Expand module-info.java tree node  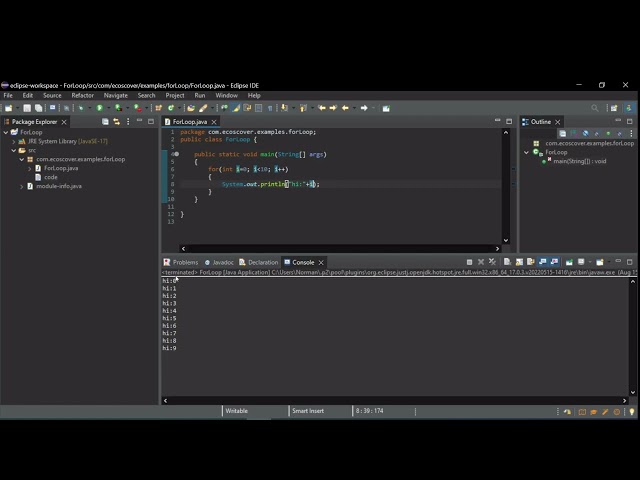coord(22,186)
